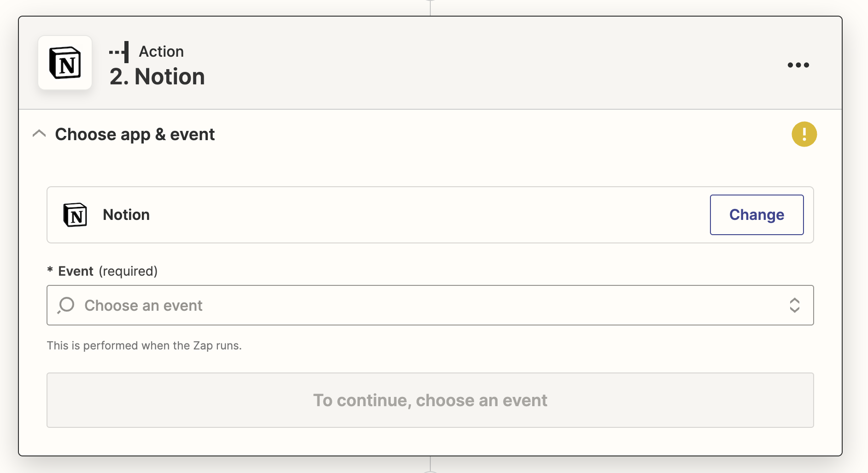
Task: Click the 'Notion' app name in selected app row
Action: pos(126,215)
